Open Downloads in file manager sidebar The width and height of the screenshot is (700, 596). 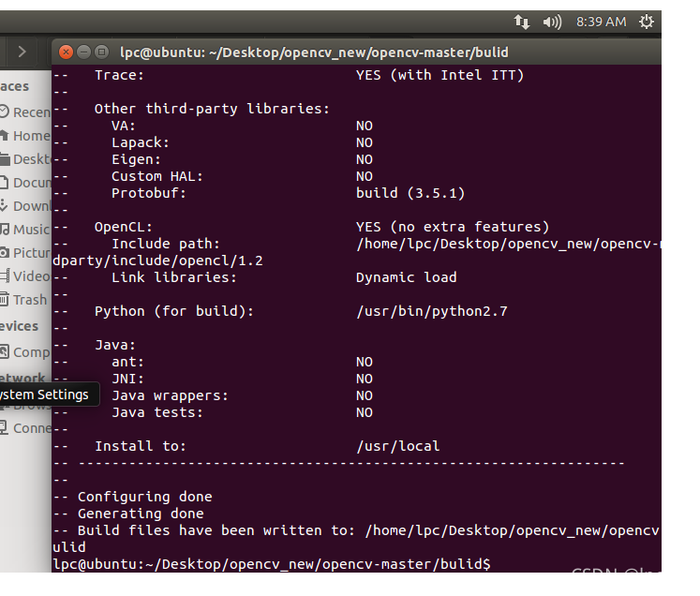tap(25, 206)
